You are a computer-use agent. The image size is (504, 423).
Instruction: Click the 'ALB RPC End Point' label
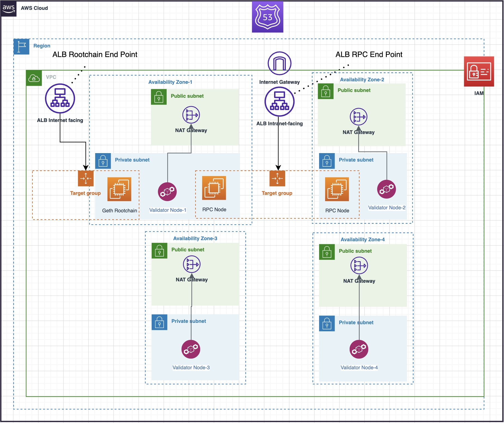pyautogui.click(x=369, y=55)
